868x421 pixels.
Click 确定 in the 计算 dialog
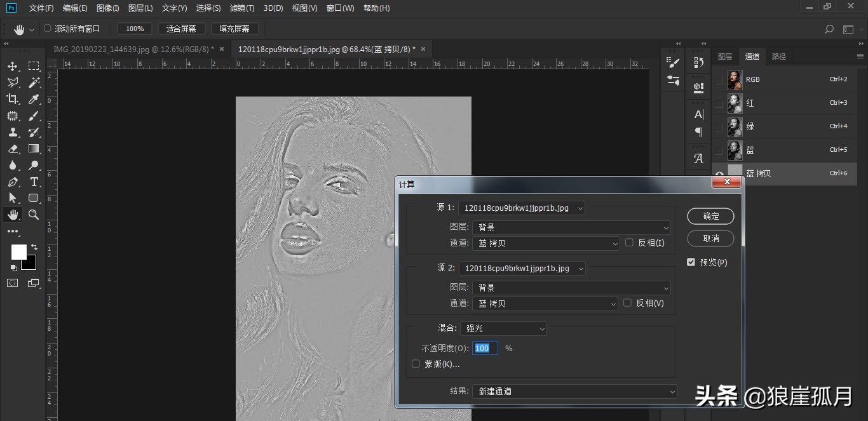(710, 216)
